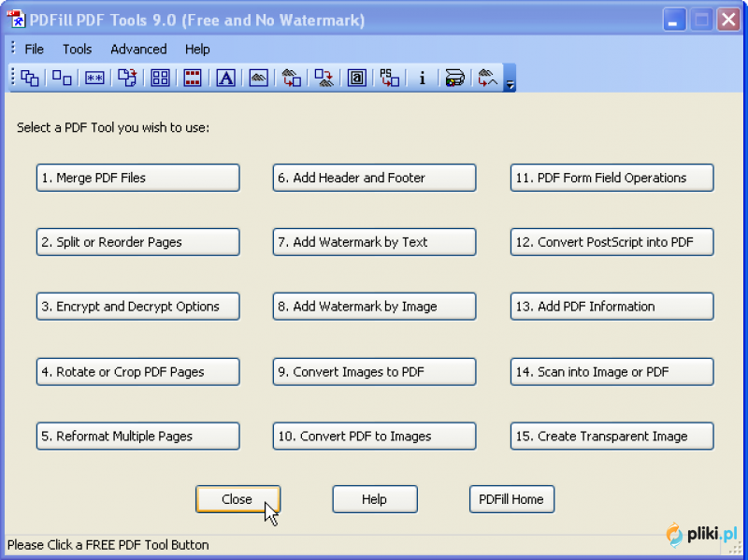Click the Watermark by Image toolbar icon
This screenshot has width=748, height=560.
(x=259, y=78)
